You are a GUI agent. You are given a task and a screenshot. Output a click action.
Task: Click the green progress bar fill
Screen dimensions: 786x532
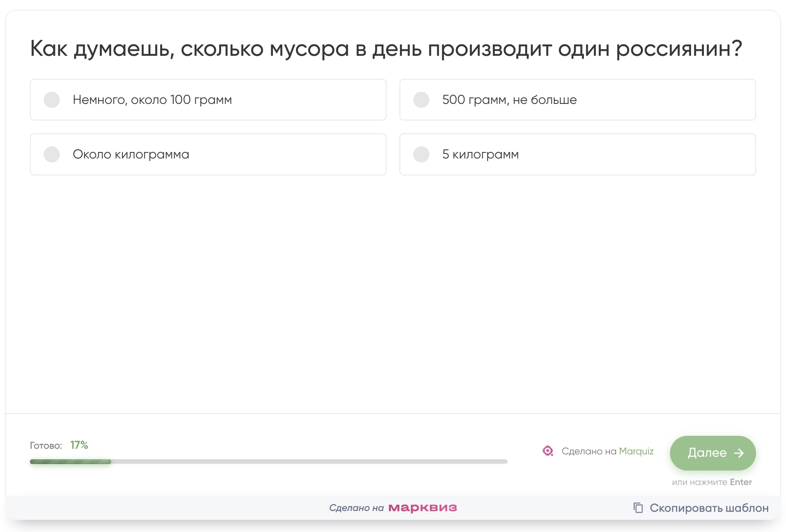pyautogui.click(x=70, y=462)
